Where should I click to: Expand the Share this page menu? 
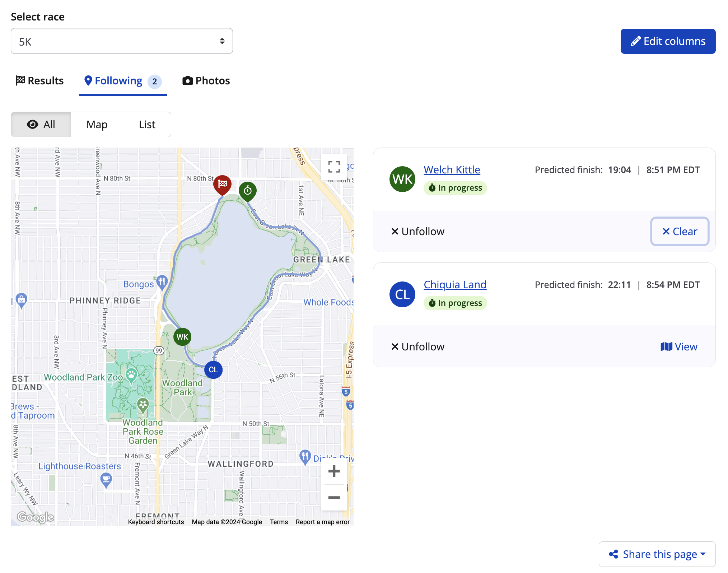point(657,554)
